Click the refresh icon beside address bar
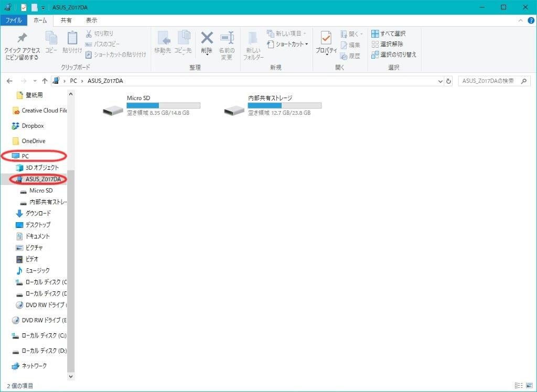Viewport: 537px width, 392px height. (448, 81)
